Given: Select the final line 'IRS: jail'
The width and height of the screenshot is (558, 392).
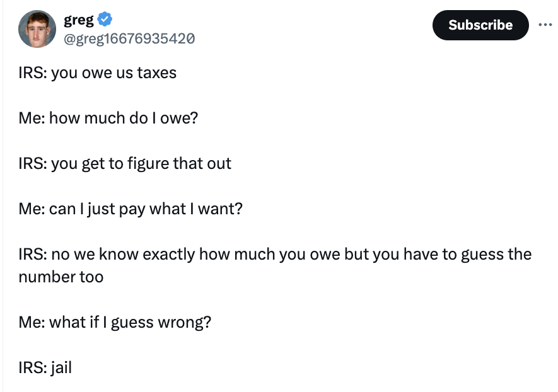Looking at the screenshot, I should (x=44, y=367).
